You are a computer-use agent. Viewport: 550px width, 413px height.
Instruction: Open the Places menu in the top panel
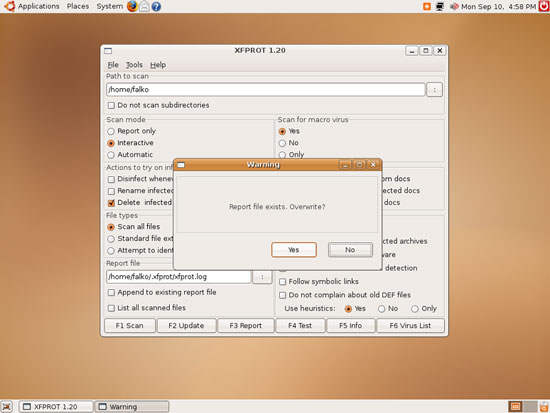pyautogui.click(x=78, y=6)
